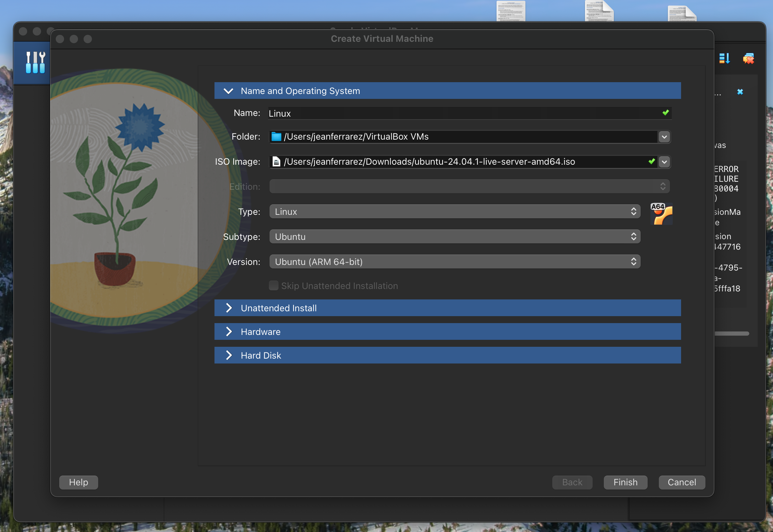Click the Name input field containing Linux
The image size is (773, 532).
(470, 114)
